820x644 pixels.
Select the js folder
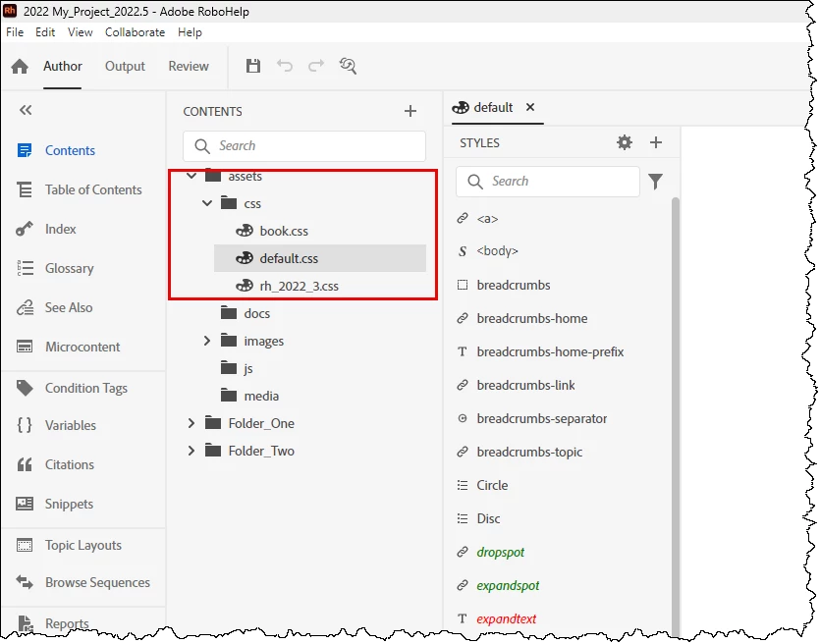pos(237,368)
